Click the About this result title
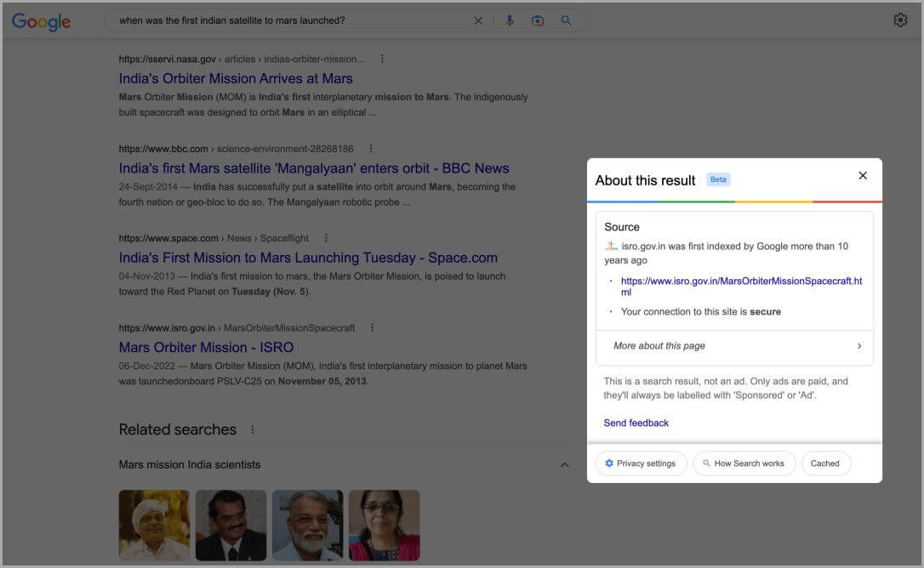Image resolution: width=924 pixels, height=568 pixels. pos(645,180)
